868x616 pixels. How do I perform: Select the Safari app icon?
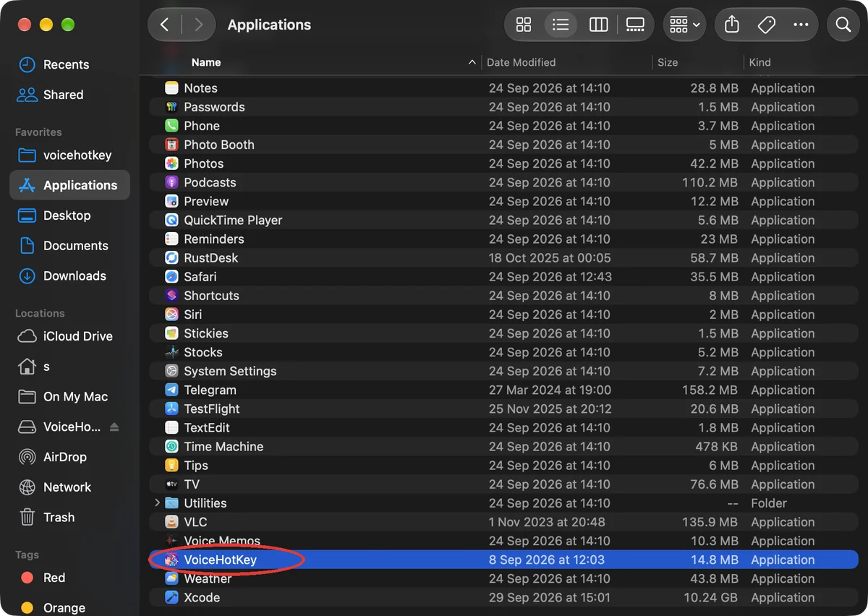point(171,277)
